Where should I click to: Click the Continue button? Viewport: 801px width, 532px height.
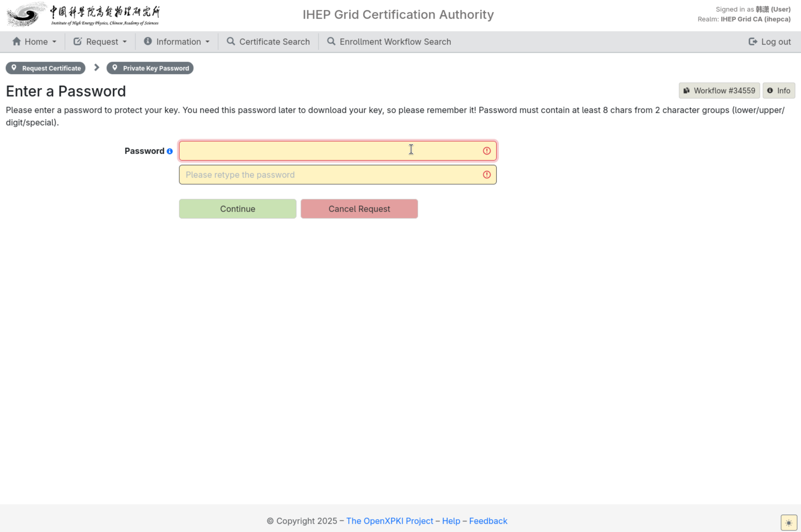tap(238, 209)
